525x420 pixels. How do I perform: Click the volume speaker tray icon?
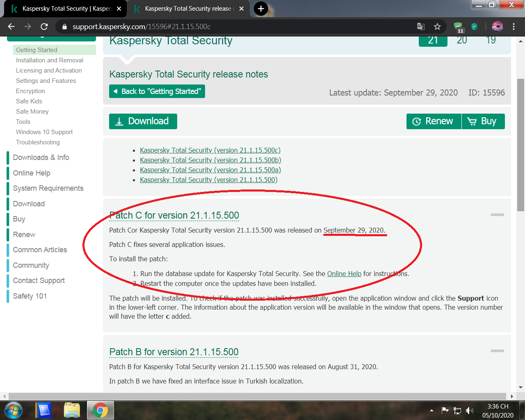pos(470,411)
